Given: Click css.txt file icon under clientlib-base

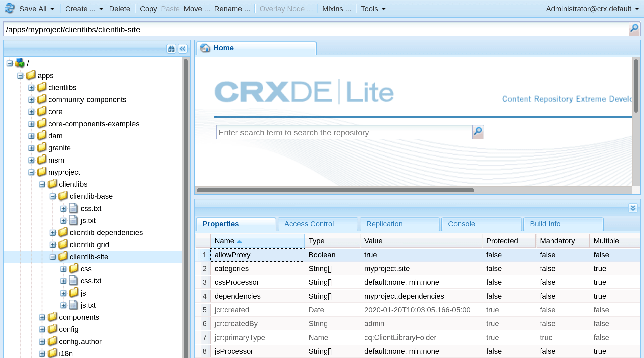Looking at the screenshot, I should [73, 208].
